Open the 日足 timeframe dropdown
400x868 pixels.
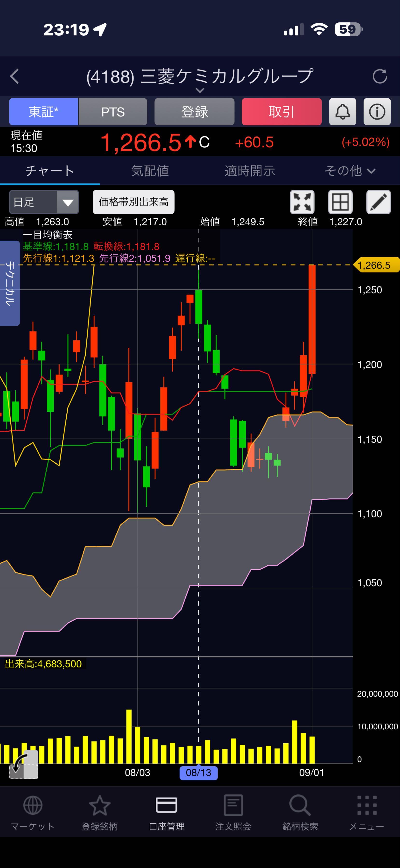pos(44,202)
